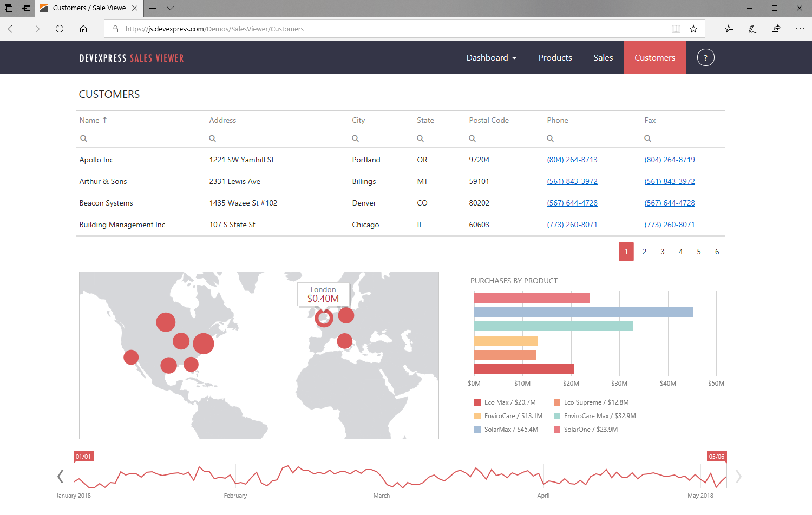
Task: Click the search icon in Name filter
Action: [x=83, y=138]
